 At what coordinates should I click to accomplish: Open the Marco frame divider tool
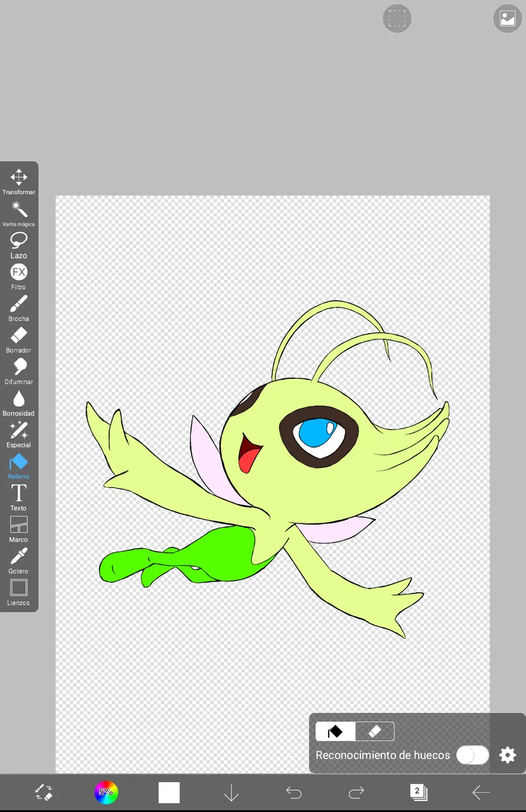(x=18, y=529)
